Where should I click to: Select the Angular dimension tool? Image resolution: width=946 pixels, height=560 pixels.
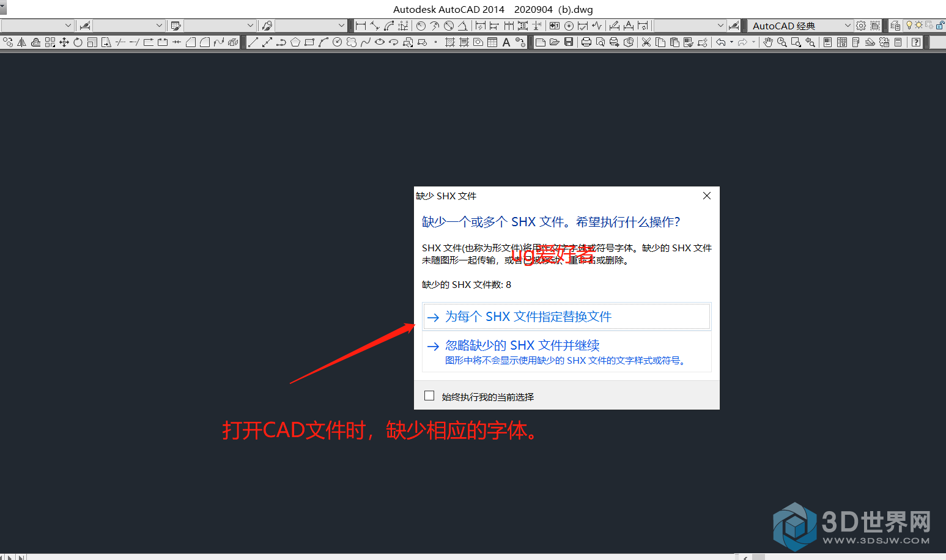point(462,26)
